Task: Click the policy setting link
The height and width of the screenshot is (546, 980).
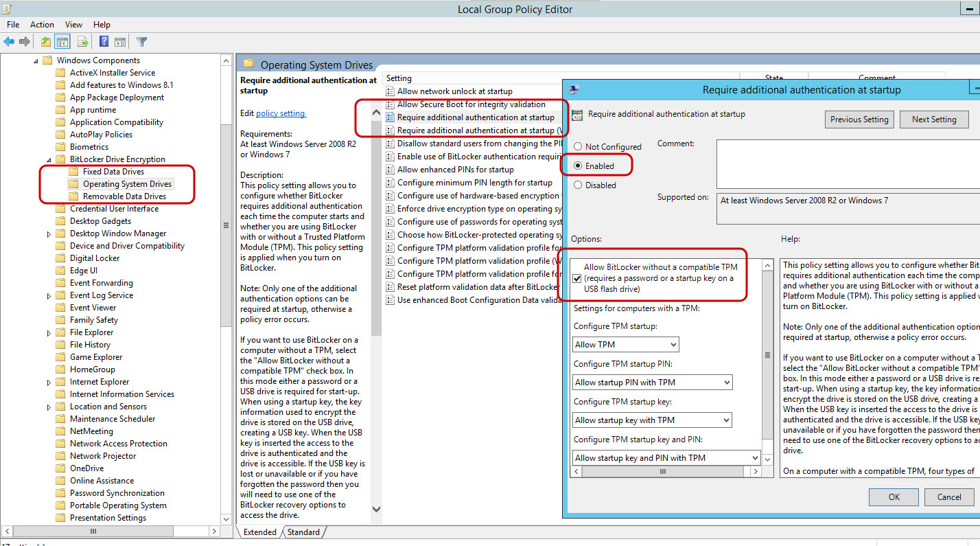Action: [x=280, y=113]
